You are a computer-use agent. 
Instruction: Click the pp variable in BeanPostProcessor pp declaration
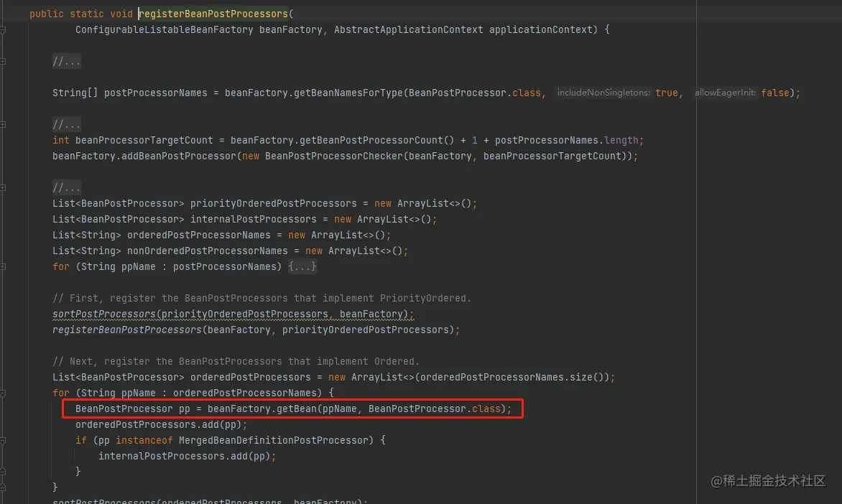(184, 409)
